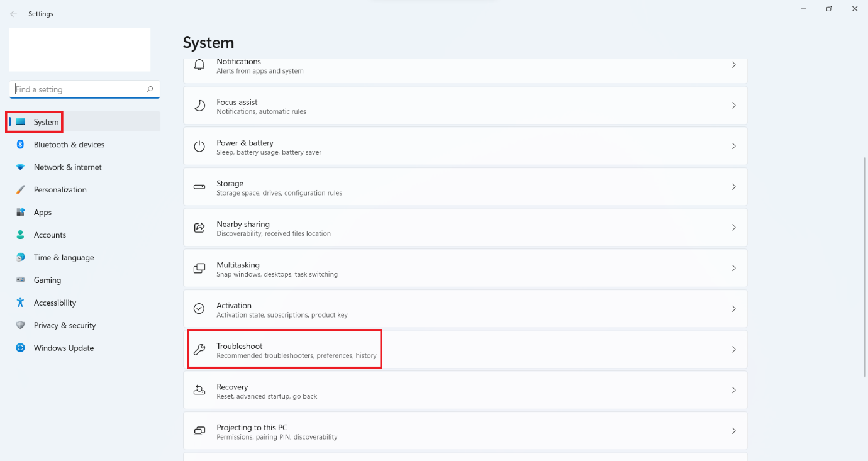Click the Privacy & security shield icon
The width and height of the screenshot is (868, 461).
point(21,325)
